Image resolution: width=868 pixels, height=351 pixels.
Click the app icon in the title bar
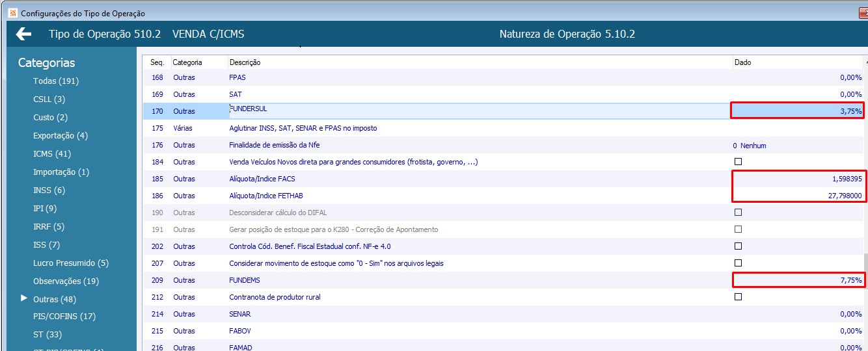[12, 13]
